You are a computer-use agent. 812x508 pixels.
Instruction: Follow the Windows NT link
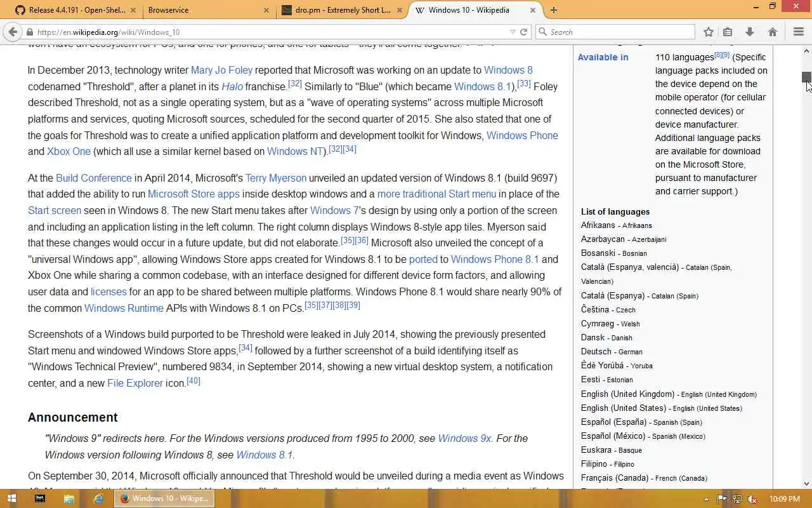(x=296, y=151)
